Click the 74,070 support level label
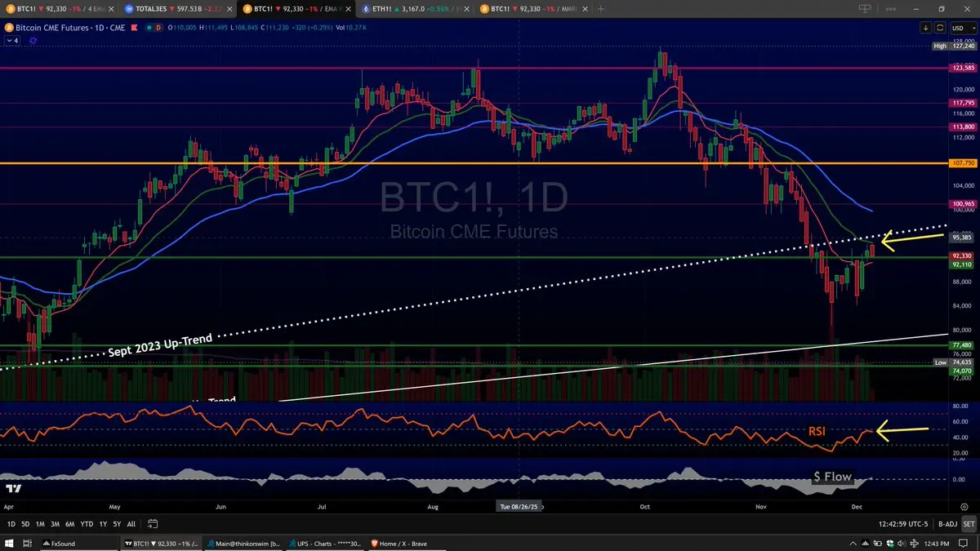980x551 pixels. [x=963, y=371]
